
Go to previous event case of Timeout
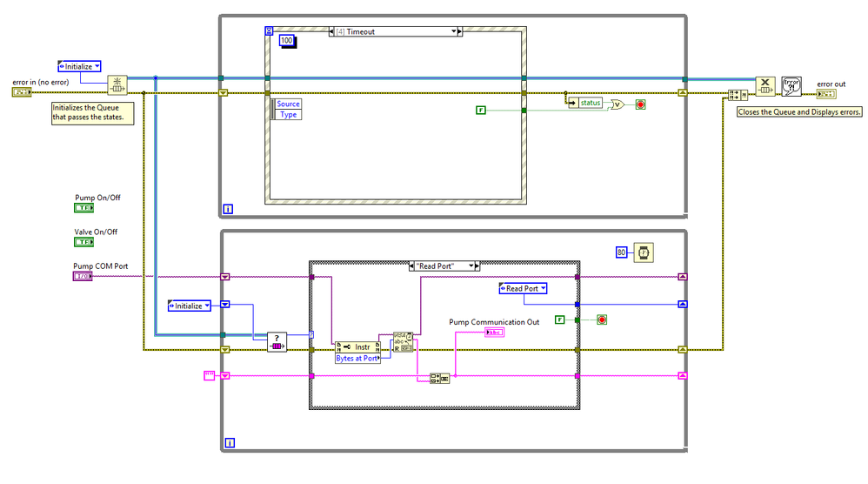(x=331, y=31)
